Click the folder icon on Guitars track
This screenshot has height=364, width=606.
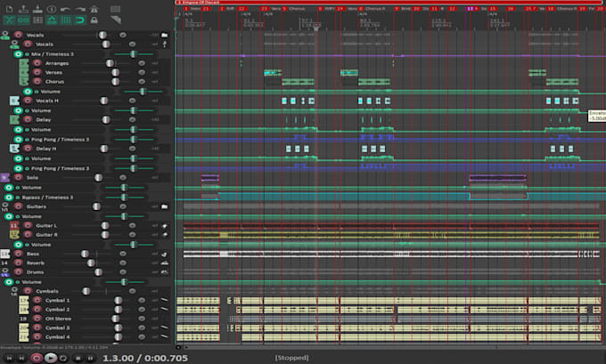[x=165, y=206]
